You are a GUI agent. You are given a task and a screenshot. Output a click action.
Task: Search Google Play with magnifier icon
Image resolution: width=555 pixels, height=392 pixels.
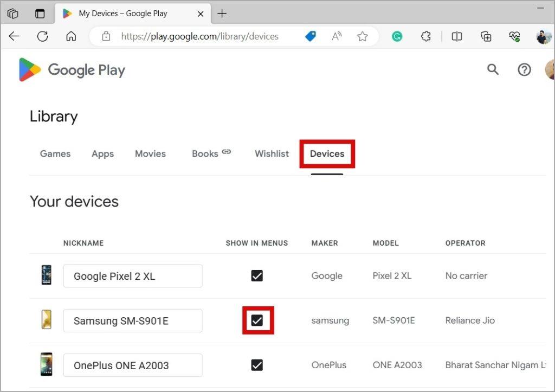(x=493, y=69)
